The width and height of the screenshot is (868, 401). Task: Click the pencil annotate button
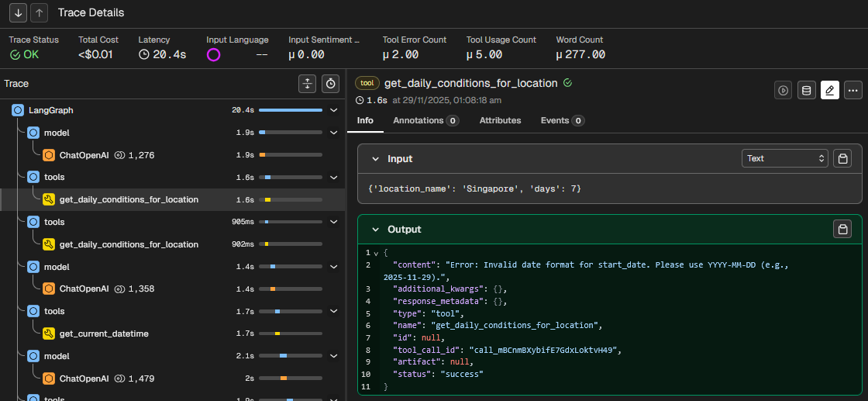click(x=830, y=90)
